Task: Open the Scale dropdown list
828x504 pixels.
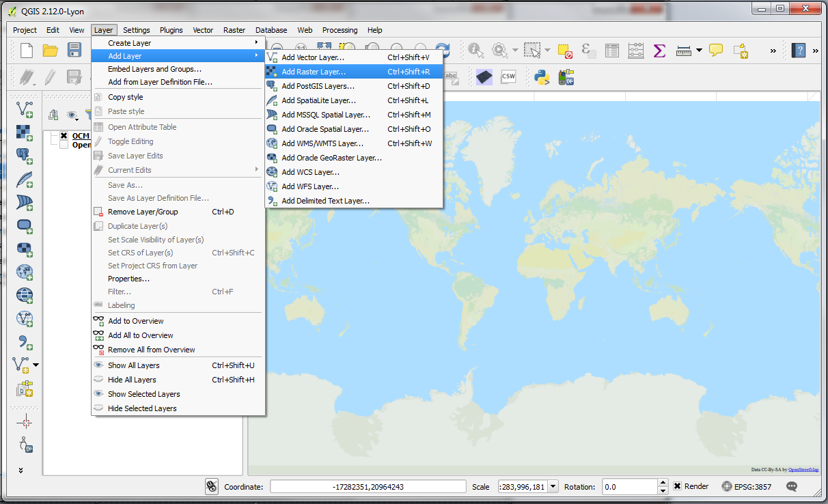Action: (551, 486)
